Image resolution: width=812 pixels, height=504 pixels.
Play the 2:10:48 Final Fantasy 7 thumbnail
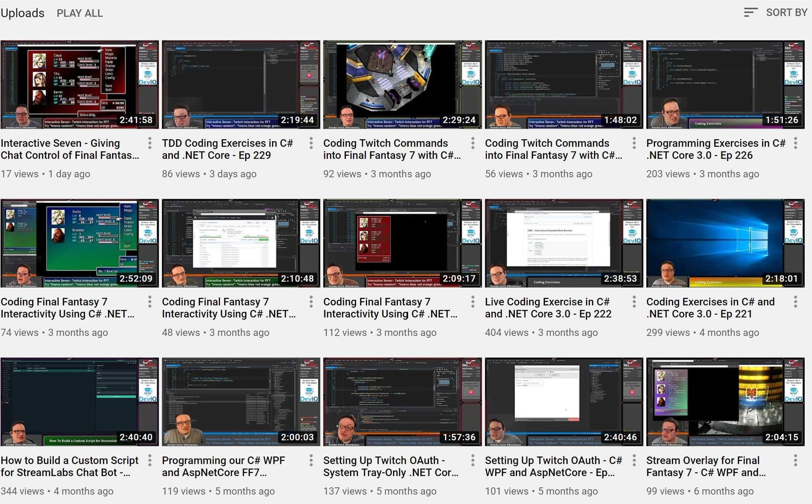[x=241, y=243]
